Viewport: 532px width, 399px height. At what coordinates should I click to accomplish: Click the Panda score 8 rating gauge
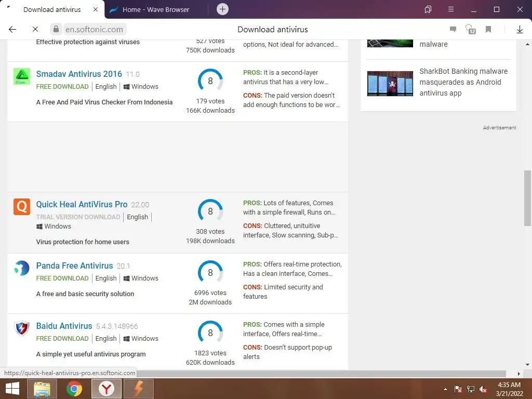(210, 272)
